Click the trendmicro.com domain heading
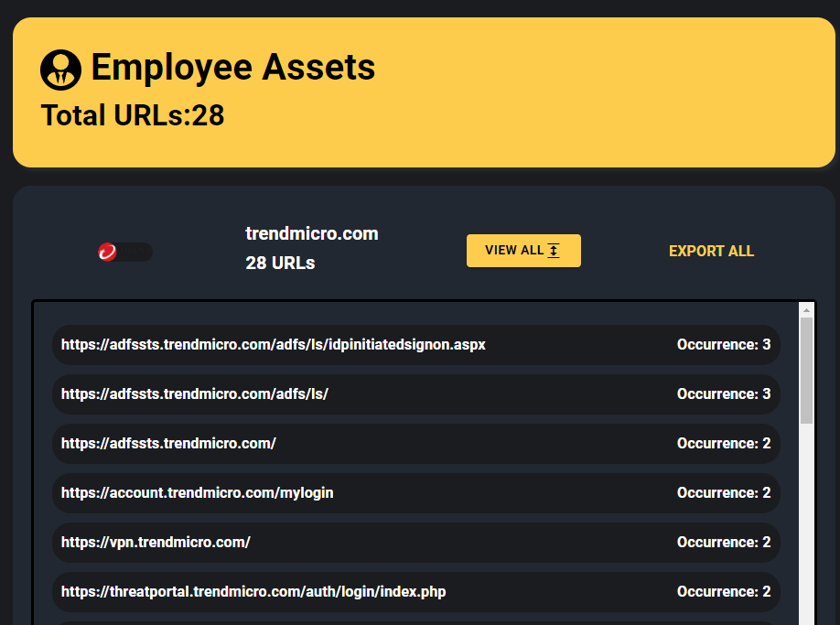 click(312, 233)
